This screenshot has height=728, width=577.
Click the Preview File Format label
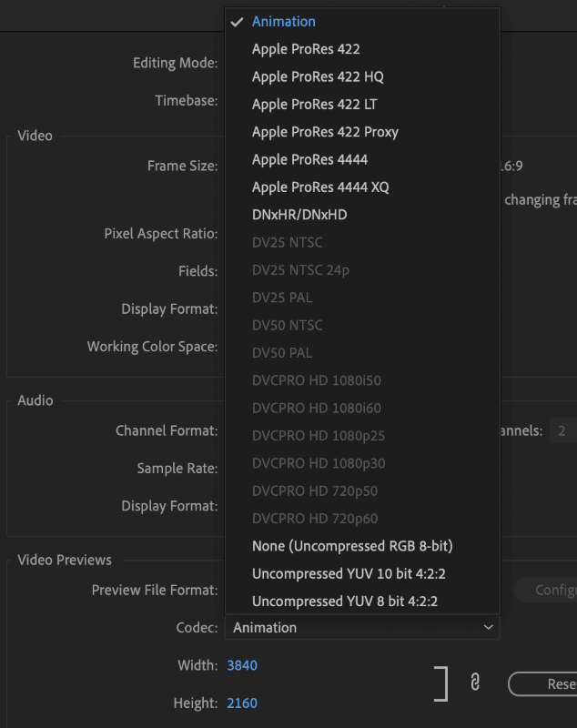pyautogui.click(x=154, y=590)
